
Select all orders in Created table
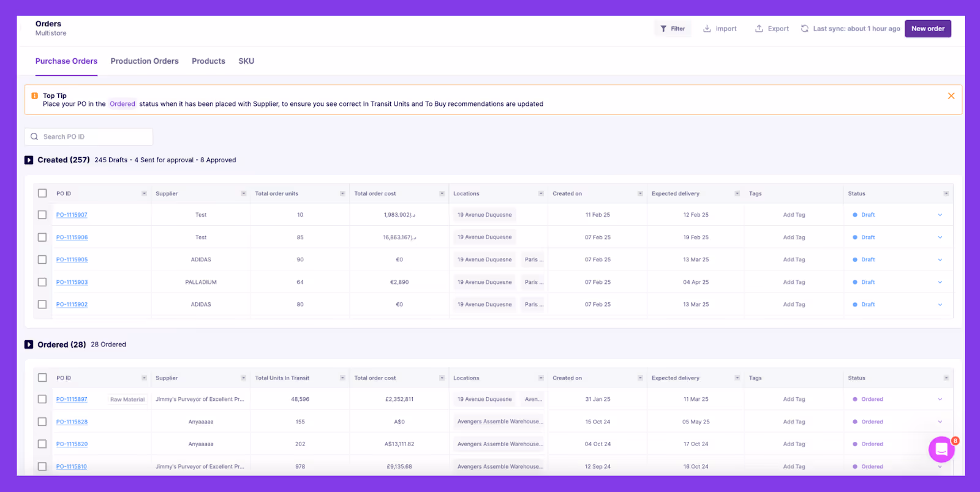pyautogui.click(x=42, y=193)
